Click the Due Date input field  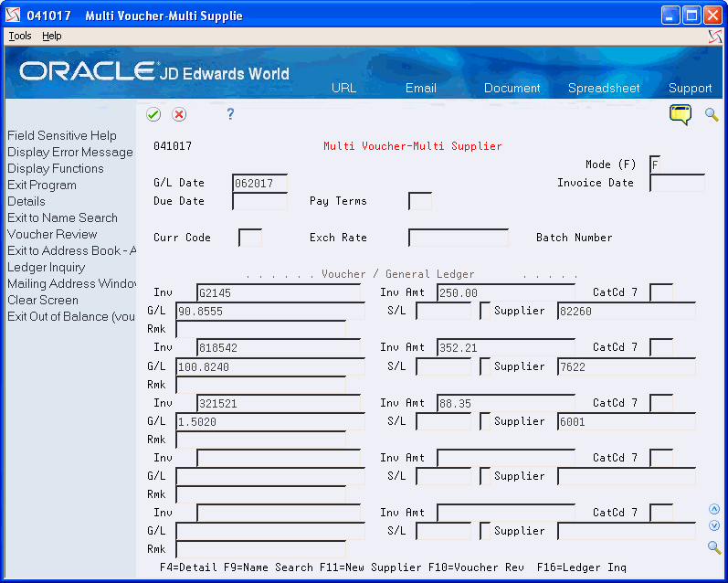click(x=260, y=201)
